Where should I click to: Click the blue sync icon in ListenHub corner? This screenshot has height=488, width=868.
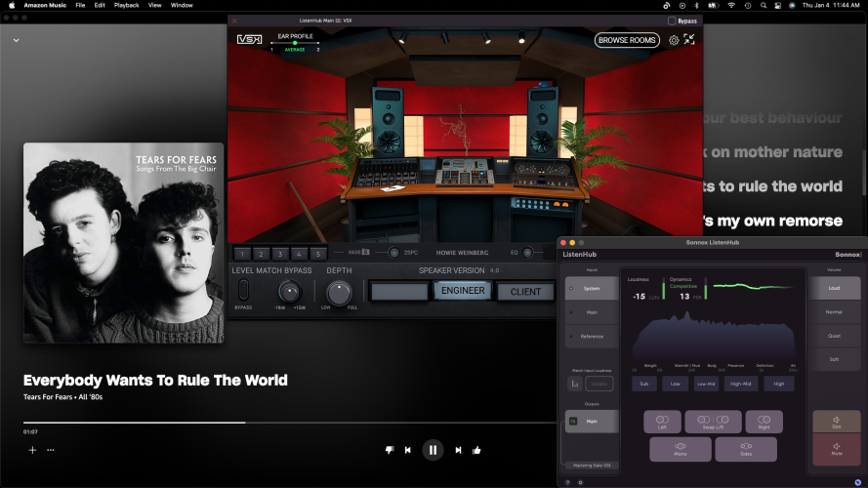[x=857, y=482]
